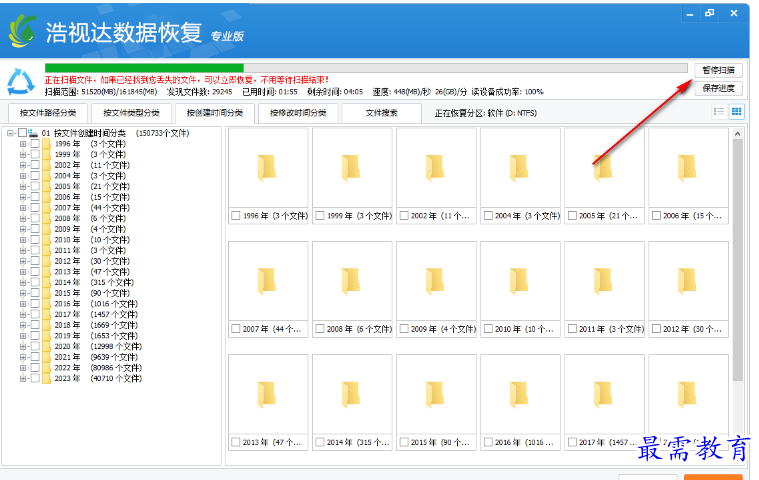Select the 2009 年 (4 个文件) tree row text
This screenshot has height=480, width=759.
point(90,229)
